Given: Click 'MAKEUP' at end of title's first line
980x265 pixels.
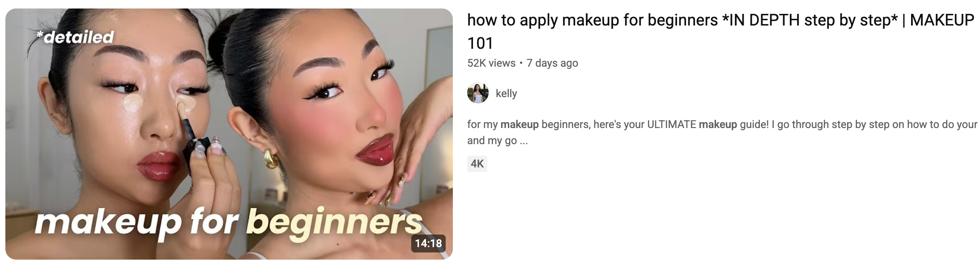Looking at the screenshot, I should coord(942,20).
